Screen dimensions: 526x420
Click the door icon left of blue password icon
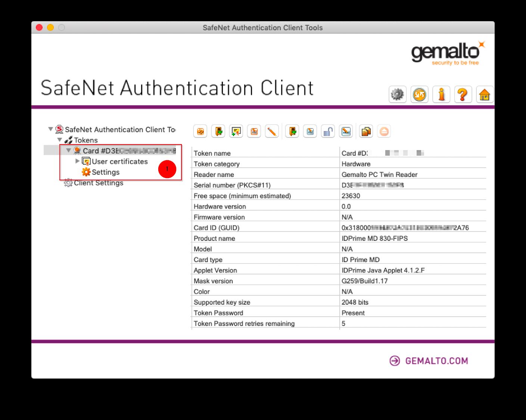(x=292, y=131)
